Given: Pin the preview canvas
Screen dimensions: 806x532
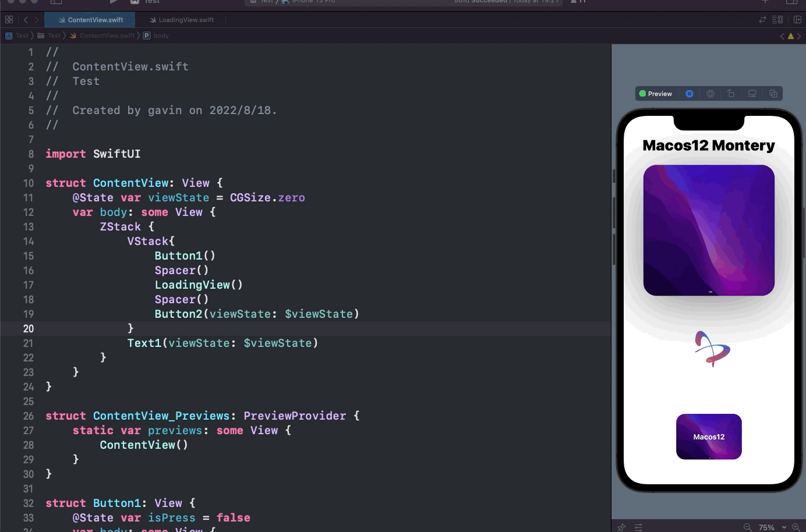Looking at the screenshot, I should click(621, 527).
